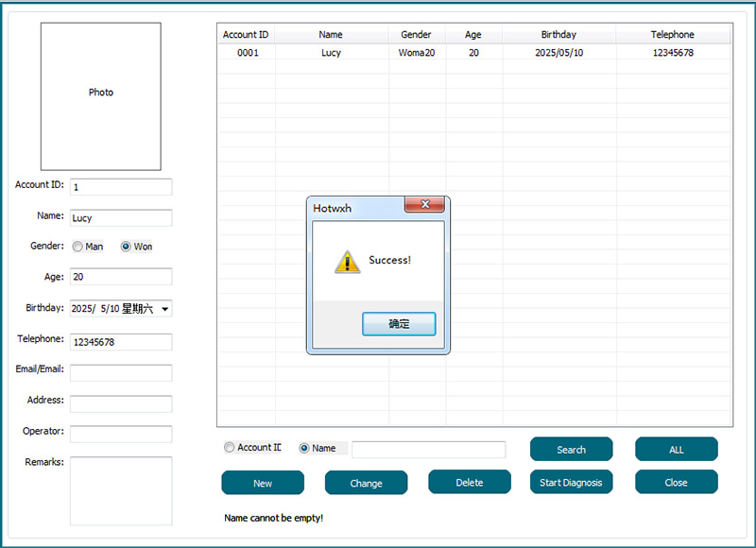Select the Man gender radio button
Screen dimensions: 756x548
(x=77, y=247)
